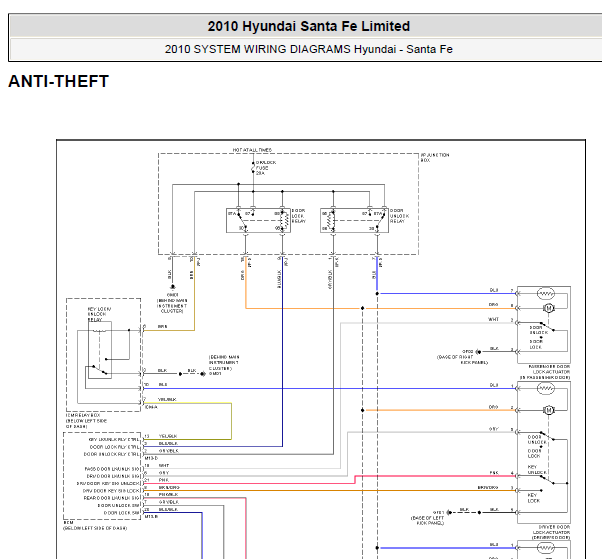Click the motor symbol in passenger door actuator

click(549, 308)
